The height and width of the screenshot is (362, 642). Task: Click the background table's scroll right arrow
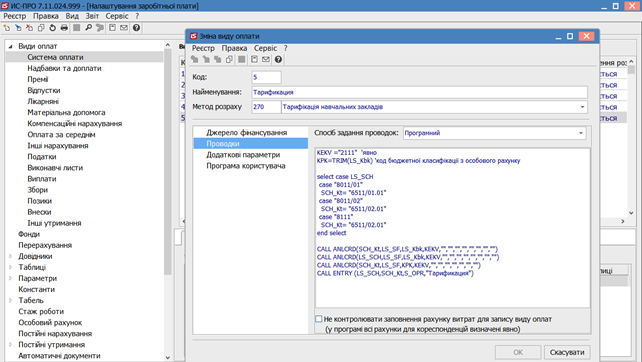623,221
